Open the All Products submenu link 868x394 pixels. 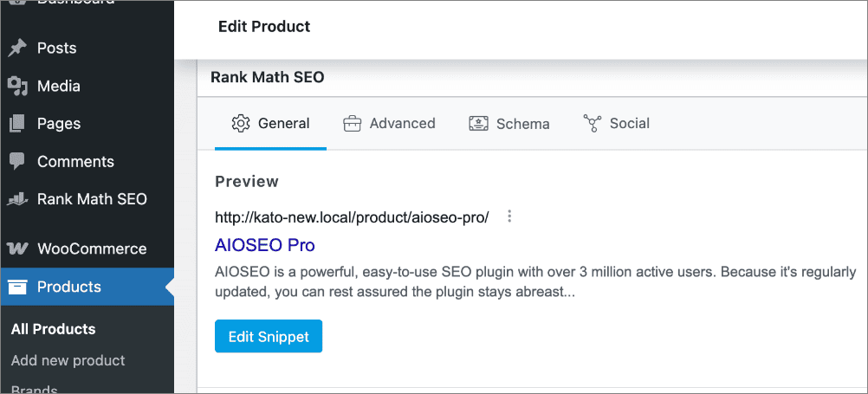point(53,329)
